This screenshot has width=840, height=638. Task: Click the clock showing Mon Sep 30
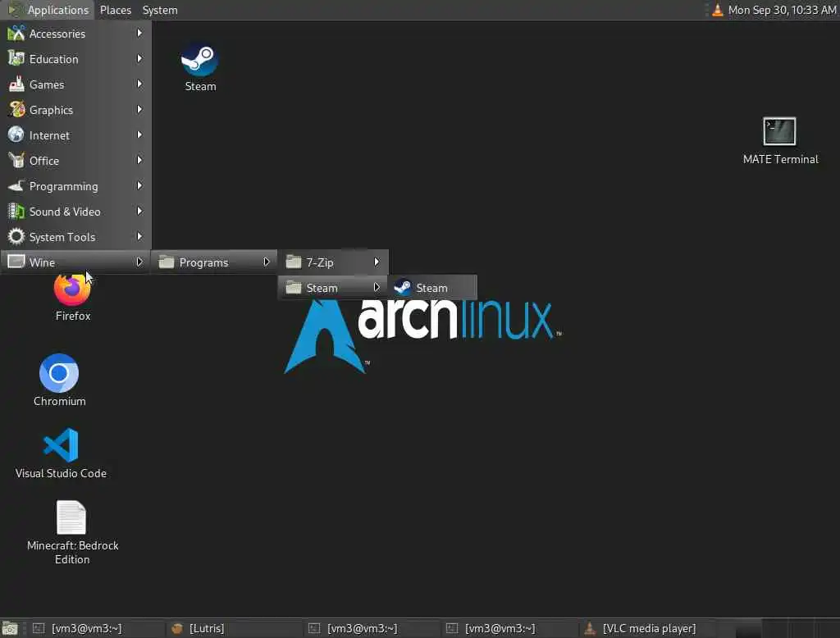tap(782, 10)
